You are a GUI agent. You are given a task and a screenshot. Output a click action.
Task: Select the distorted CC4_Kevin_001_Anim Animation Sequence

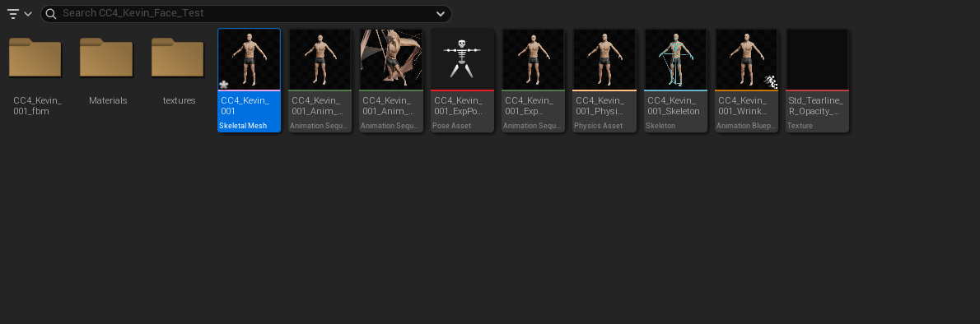[x=391, y=81]
